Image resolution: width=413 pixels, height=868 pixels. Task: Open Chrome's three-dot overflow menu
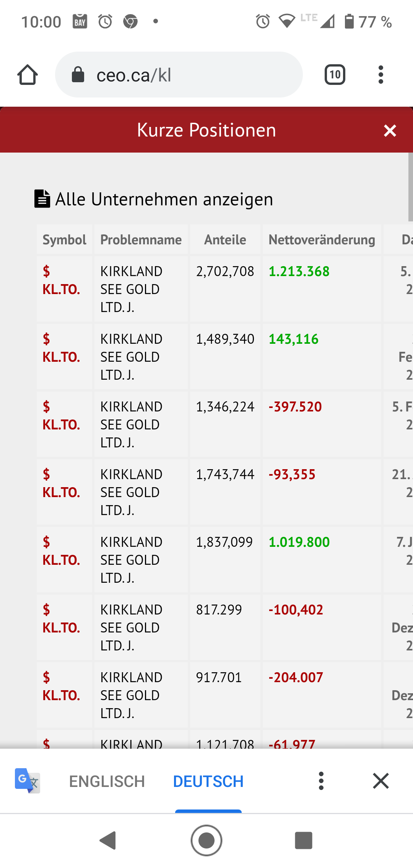pos(380,75)
